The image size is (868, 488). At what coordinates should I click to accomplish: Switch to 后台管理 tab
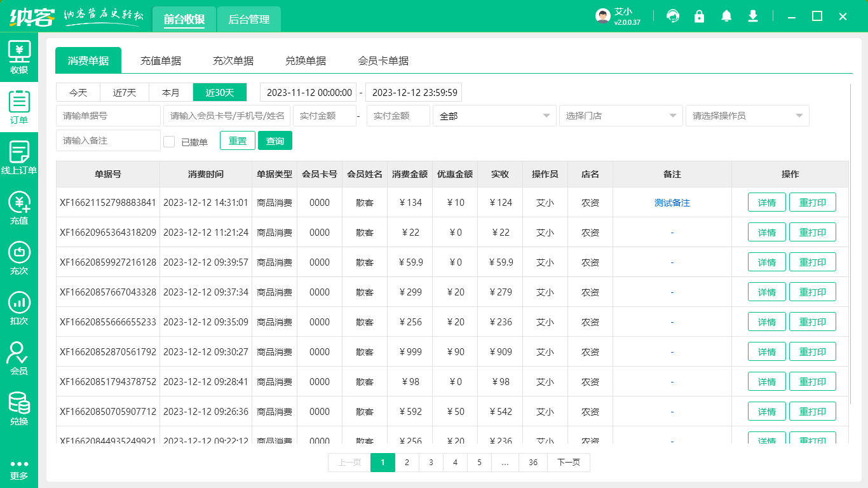click(x=249, y=19)
